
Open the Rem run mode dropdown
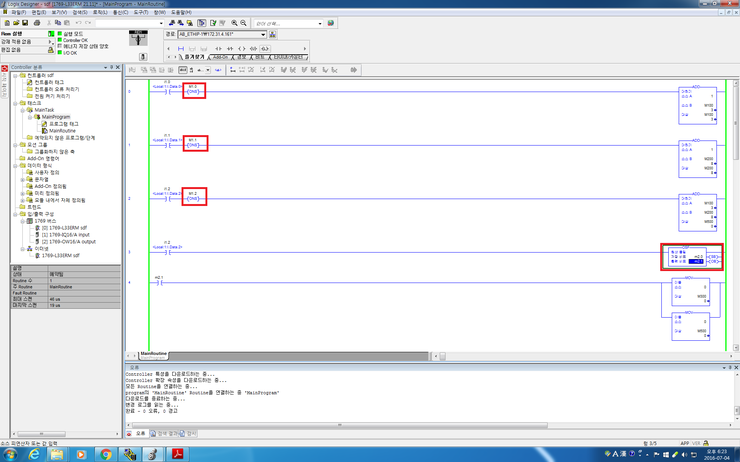pyautogui.click(x=51, y=34)
